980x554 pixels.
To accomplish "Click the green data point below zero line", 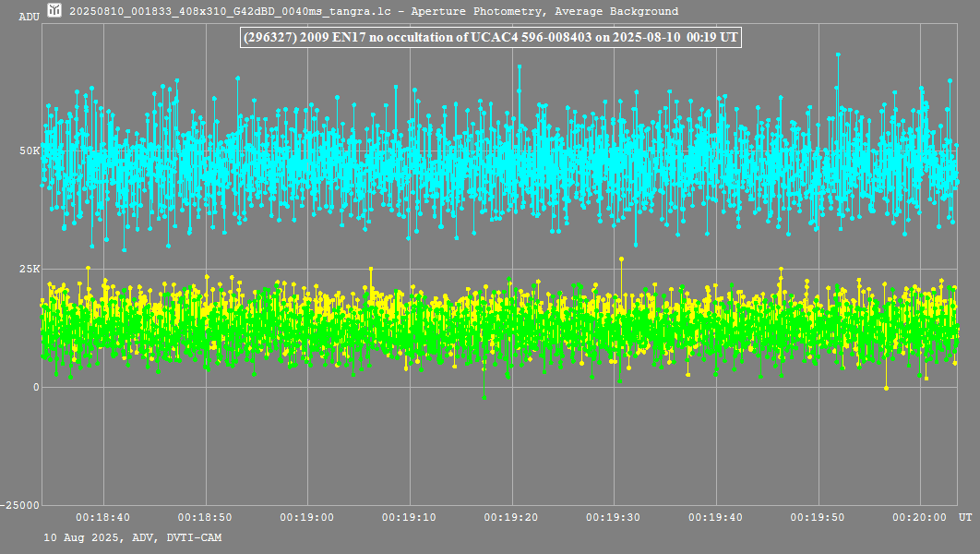I will click(x=484, y=396).
